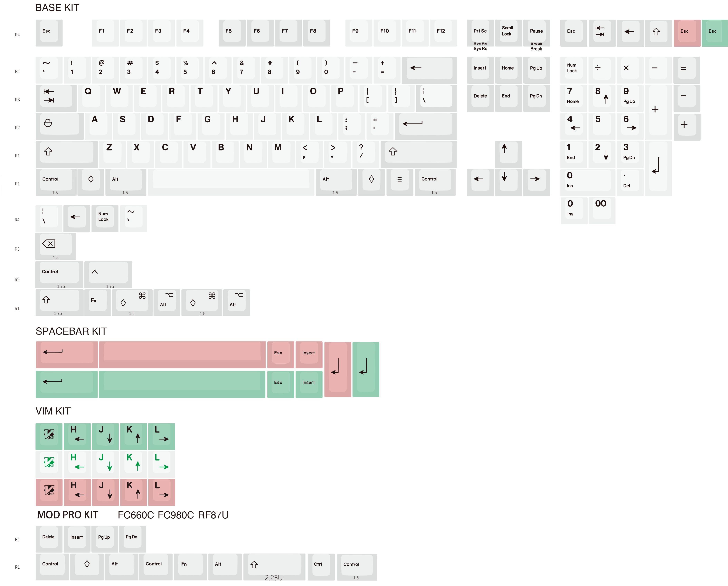Image resolution: width=728 pixels, height=586 pixels.
Task: Click the backspace X-arrow icon 1.5 key
Action: [56, 246]
